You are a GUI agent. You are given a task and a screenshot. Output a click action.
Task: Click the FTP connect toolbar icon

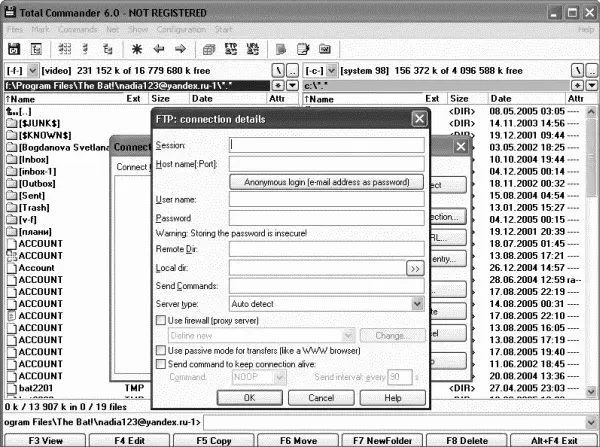tap(231, 48)
